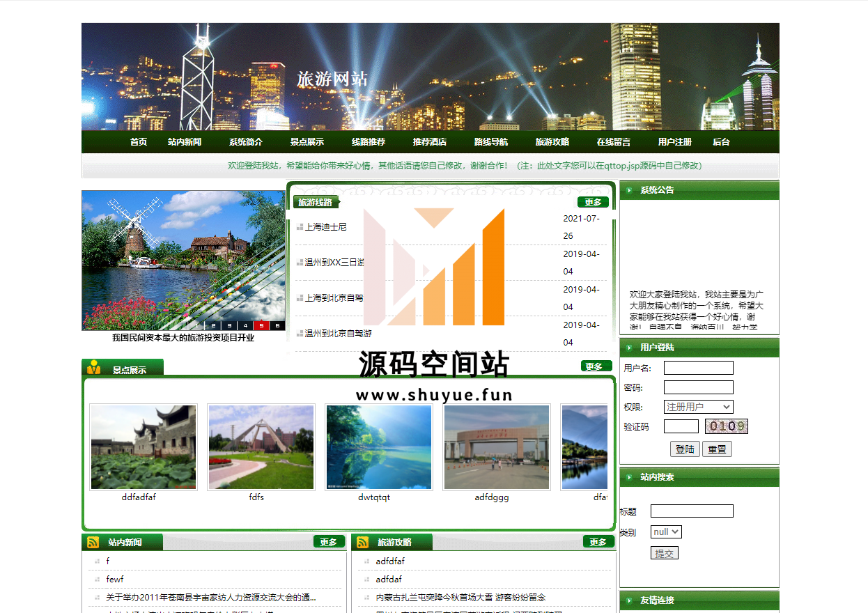The width and height of the screenshot is (868, 613).
Task: Open 在线留言 navigation item
Action: tap(614, 142)
